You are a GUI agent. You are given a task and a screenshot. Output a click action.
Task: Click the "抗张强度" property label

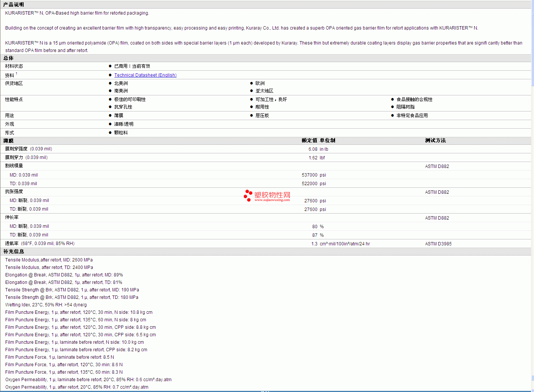[x=14, y=192]
